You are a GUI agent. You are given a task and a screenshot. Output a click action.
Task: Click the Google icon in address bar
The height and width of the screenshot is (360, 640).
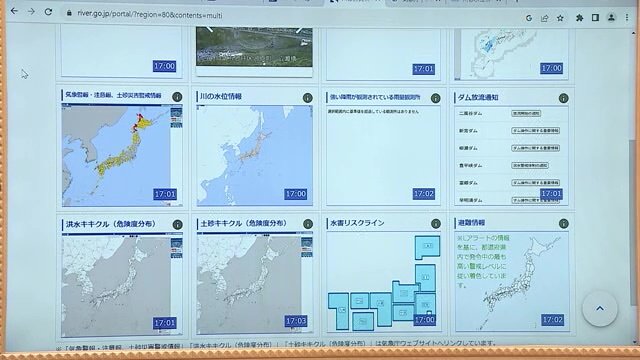(x=529, y=18)
